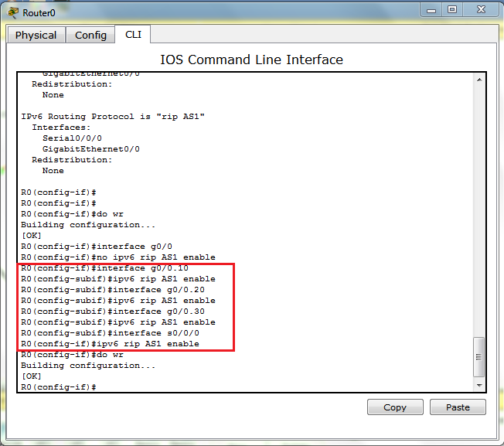Click the 'interface g0/0' command line
504x446 pixels.
(x=97, y=247)
